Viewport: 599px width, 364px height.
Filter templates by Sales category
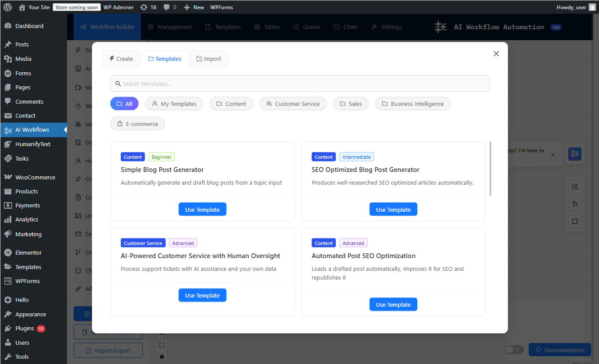pos(351,104)
